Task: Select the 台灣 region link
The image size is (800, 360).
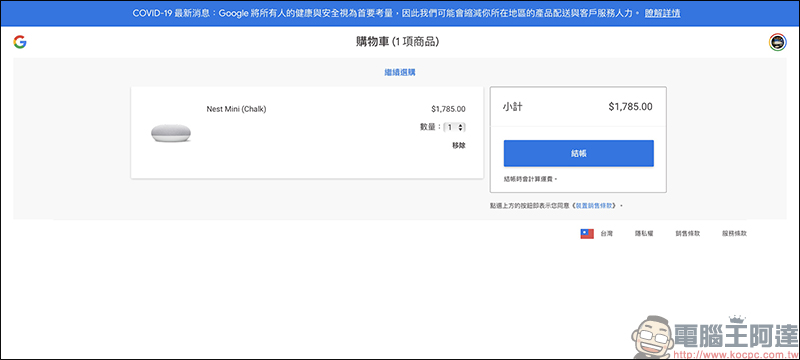Action: pyautogui.click(x=607, y=234)
